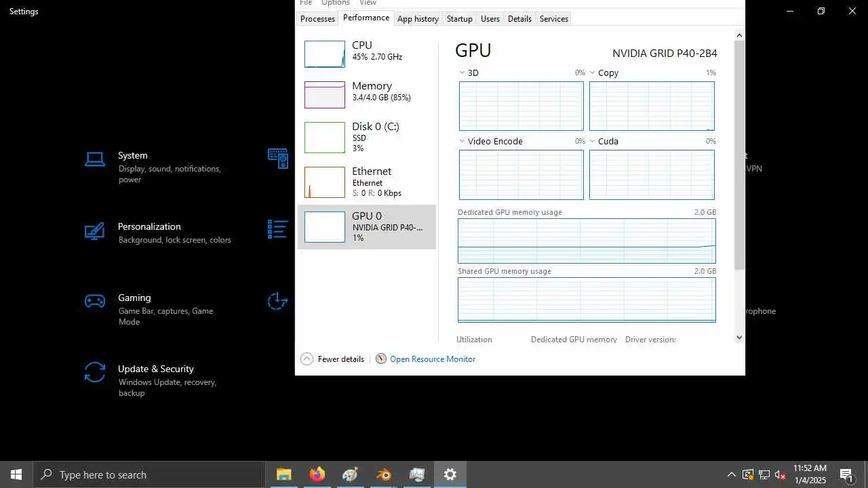Select the Ethernet performance entry
Viewport: 868px width, 488px height.
click(x=366, y=182)
